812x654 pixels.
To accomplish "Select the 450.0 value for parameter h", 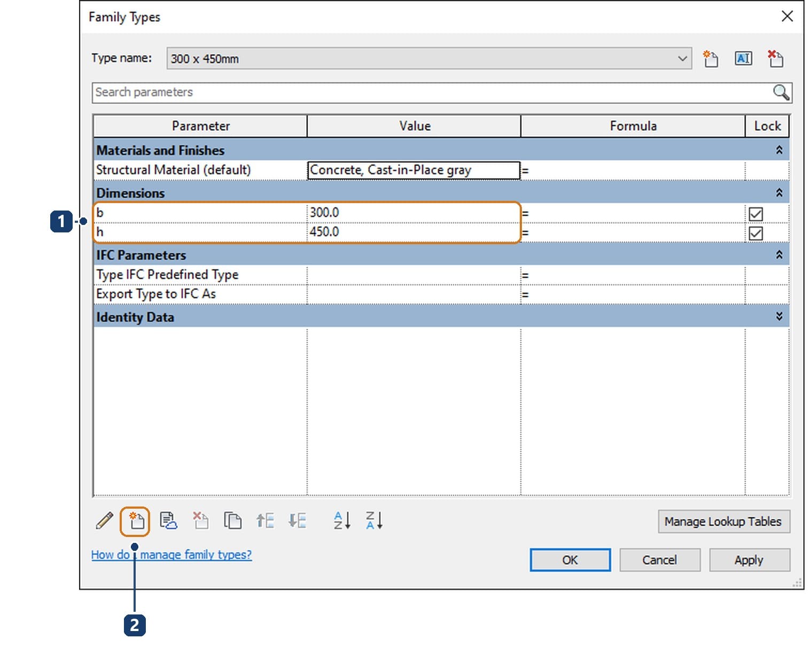I will tap(324, 232).
